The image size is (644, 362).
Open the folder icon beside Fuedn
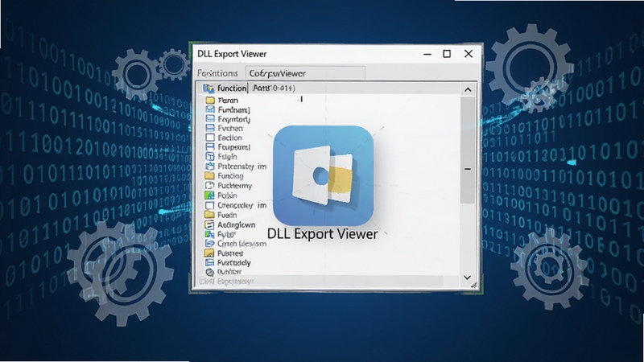209,215
